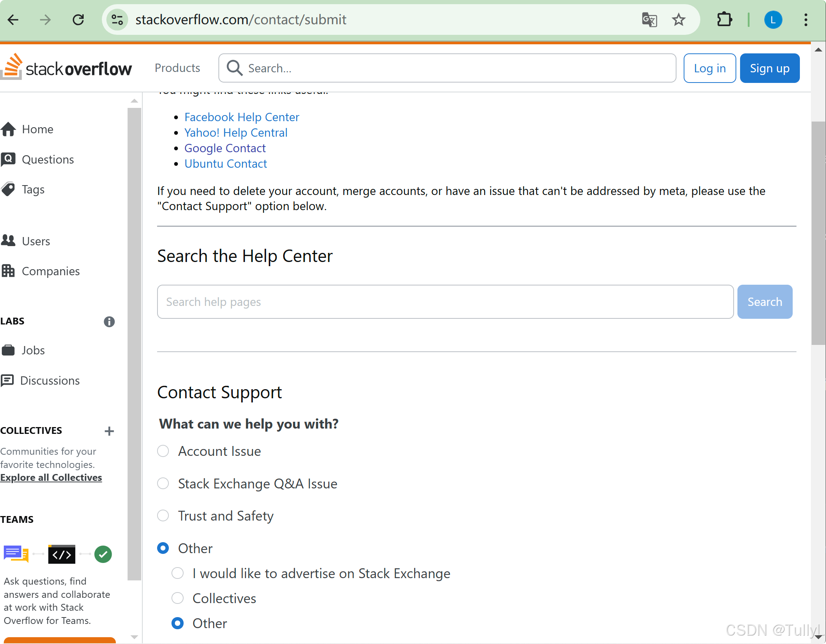The width and height of the screenshot is (826, 644).
Task: Bookmark this page with the star icon
Action: [x=678, y=20]
